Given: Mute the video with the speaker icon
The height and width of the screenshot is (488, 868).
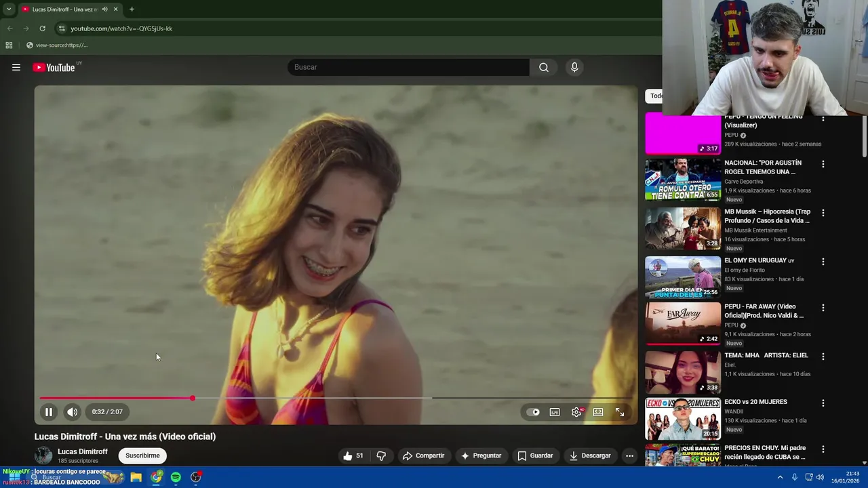Looking at the screenshot, I should (x=72, y=411).
